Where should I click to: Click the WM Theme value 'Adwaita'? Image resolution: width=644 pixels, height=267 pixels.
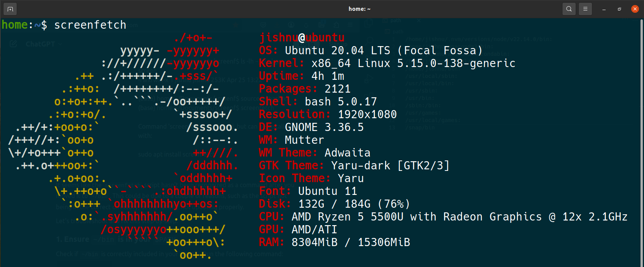tap(347, 153)
